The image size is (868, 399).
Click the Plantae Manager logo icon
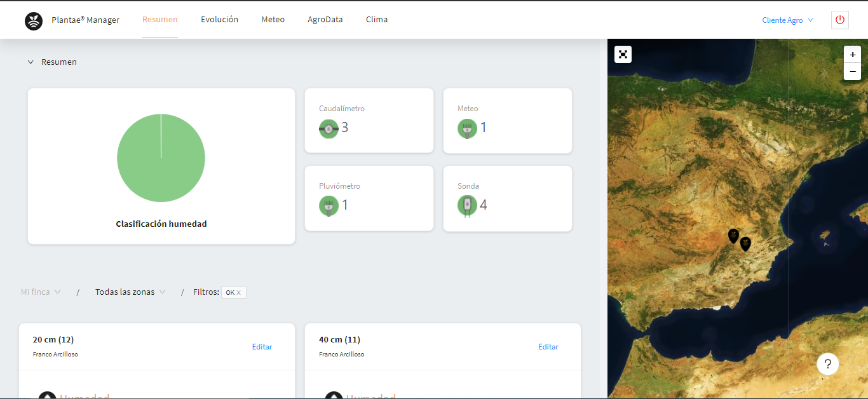click(34, 21)
